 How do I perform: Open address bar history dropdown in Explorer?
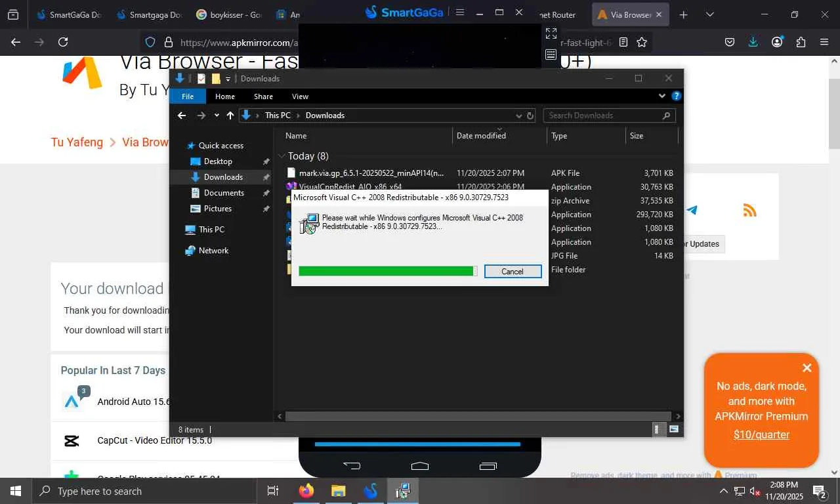point(518,115)
